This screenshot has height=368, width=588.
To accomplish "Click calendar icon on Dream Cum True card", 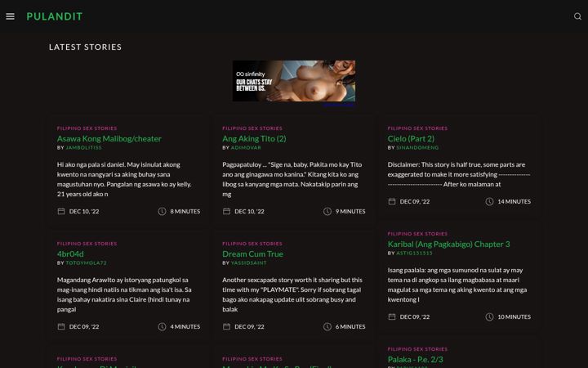I will click(226, 326).
